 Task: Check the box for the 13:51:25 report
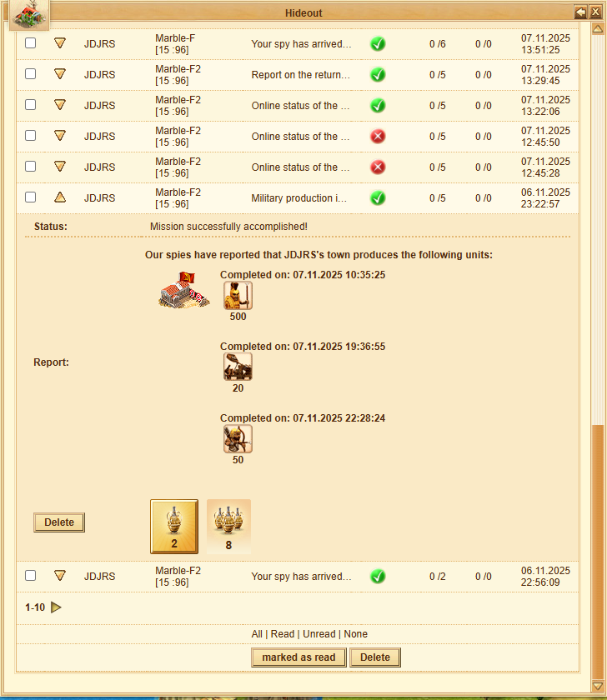click(x=31, y=43)
